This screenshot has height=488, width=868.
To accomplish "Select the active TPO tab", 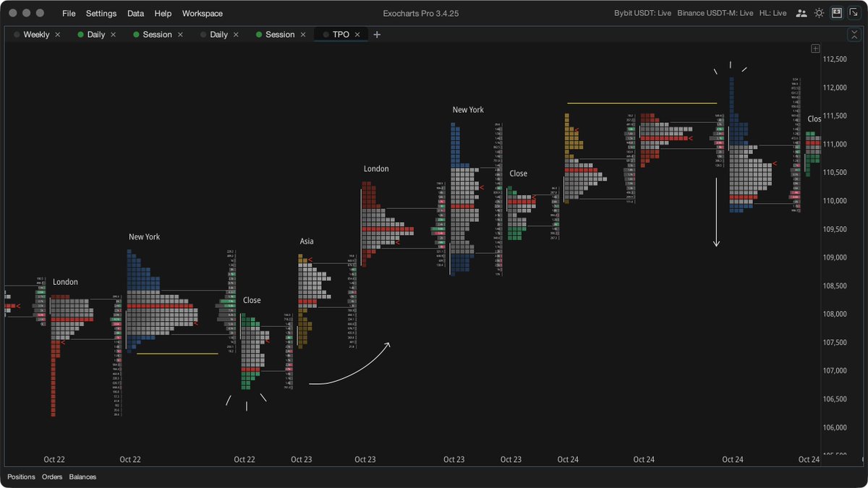I will [341, 35].
